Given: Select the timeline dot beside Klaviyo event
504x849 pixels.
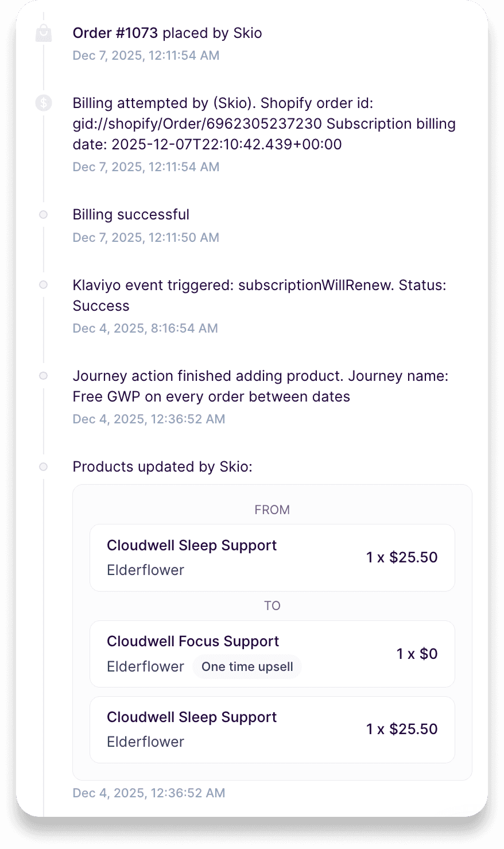Looking at the screenshot, I should click(x=44, y=285).
